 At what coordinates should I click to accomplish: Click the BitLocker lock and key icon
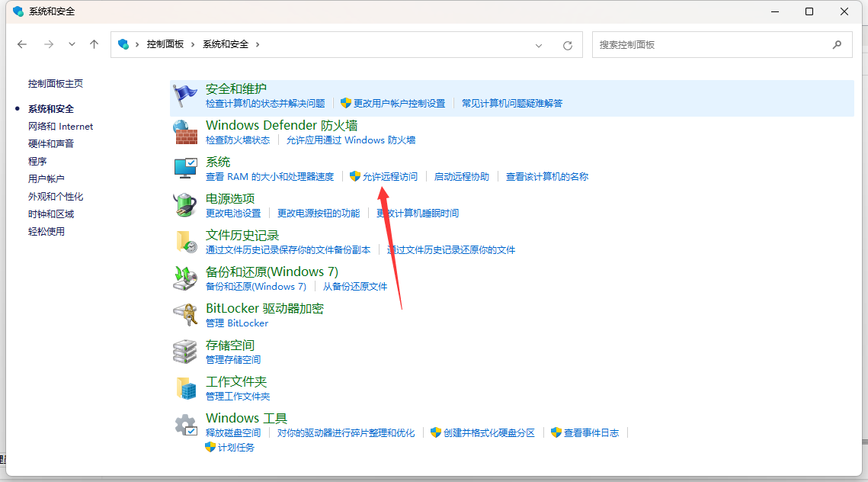pyautogui.click(x=185, y=315)
